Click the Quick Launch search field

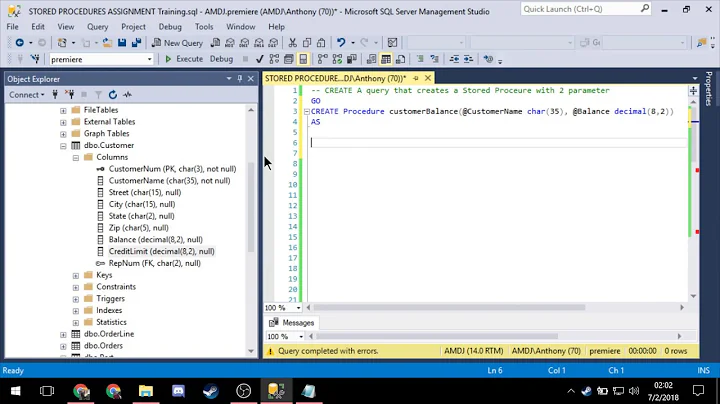pos(586,9)
